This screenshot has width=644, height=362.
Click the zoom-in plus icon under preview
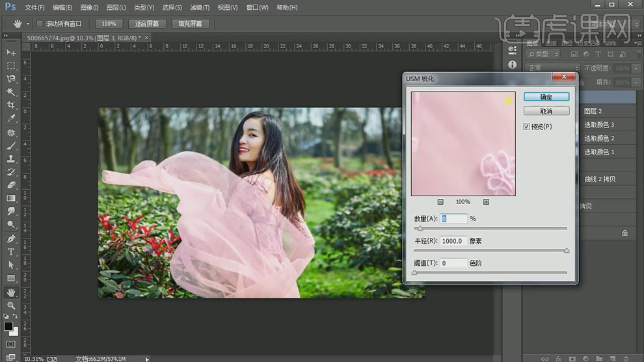coord(486,202)
